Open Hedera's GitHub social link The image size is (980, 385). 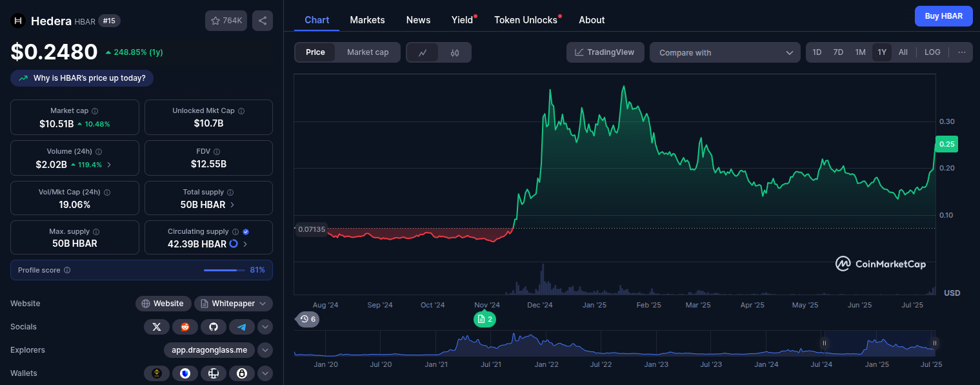coord(213,327)
